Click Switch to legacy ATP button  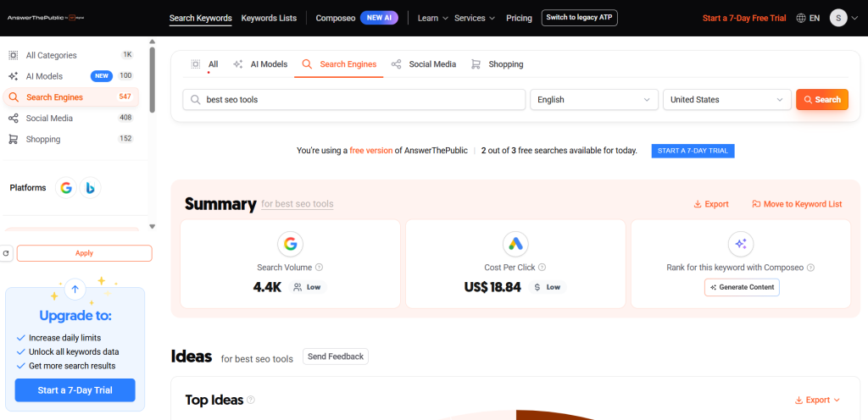click(579, 18)
